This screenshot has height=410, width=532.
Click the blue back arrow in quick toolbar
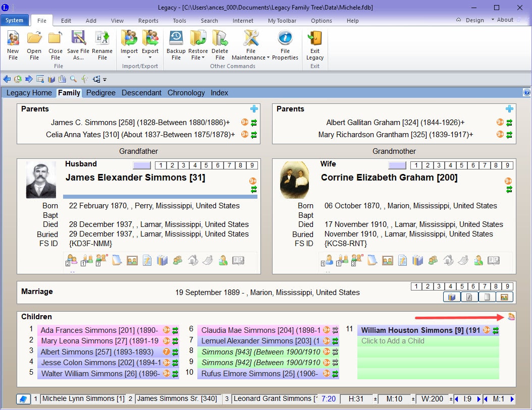point(7,79)
